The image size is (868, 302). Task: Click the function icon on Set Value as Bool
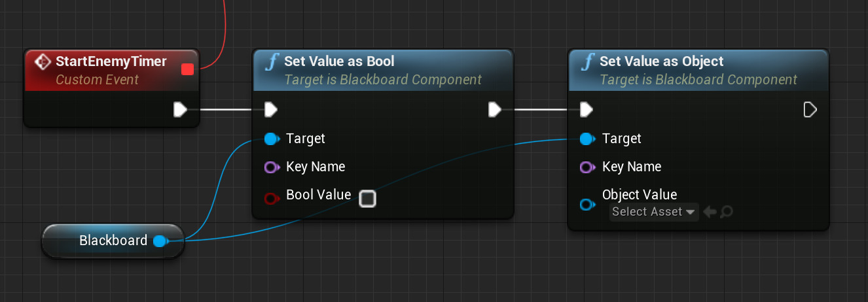pyautogui.click(x=272, y=62)
